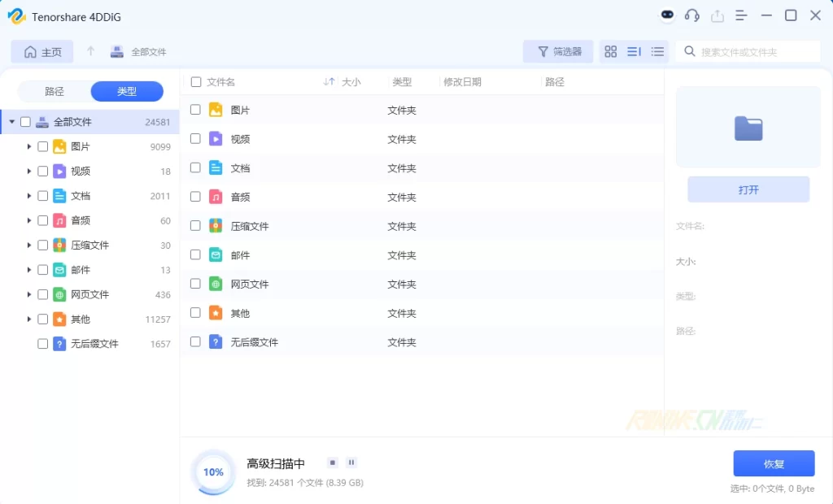This screenshot has height=504, width=833.
Task: Toggle the select-all checkbox beside 文件名 header
Action: (x=196, y=82)
